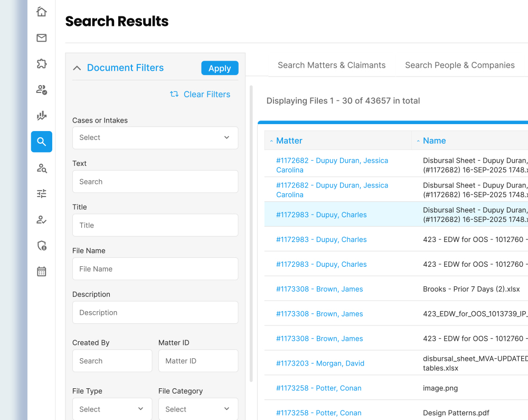The width and height of the screenshot is (528, 420).
Task: Collapse the Document Filters panel
Action: [77, 68]
